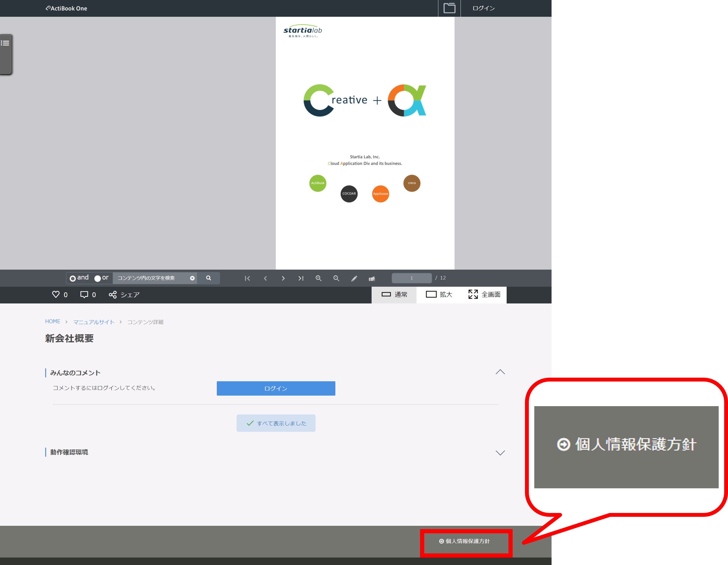Click the zoom in magnifier icon
This screenshot has height=565, width=728.
[319, 278]
